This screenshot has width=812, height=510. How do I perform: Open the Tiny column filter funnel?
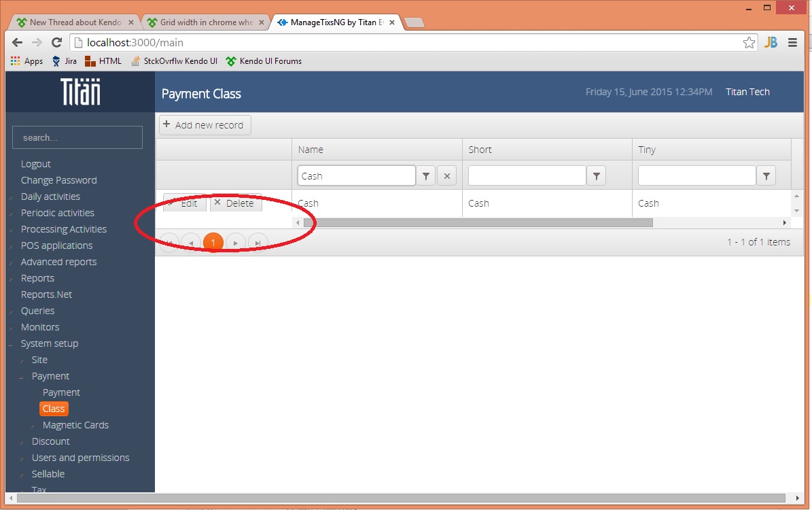pyautogui.click(x=766, y=175)
